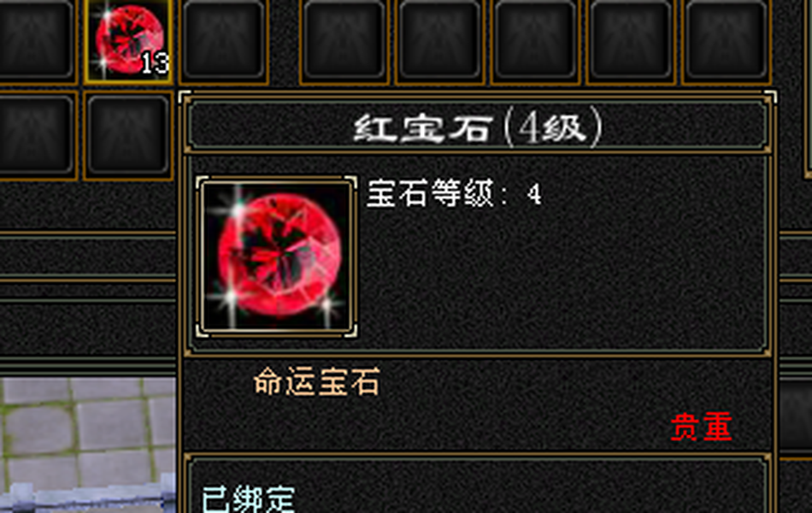The height and width of the screenshot is (513, 812).
Task: Select the empty slot right of the ruby
Action: [x=224, y=38]
